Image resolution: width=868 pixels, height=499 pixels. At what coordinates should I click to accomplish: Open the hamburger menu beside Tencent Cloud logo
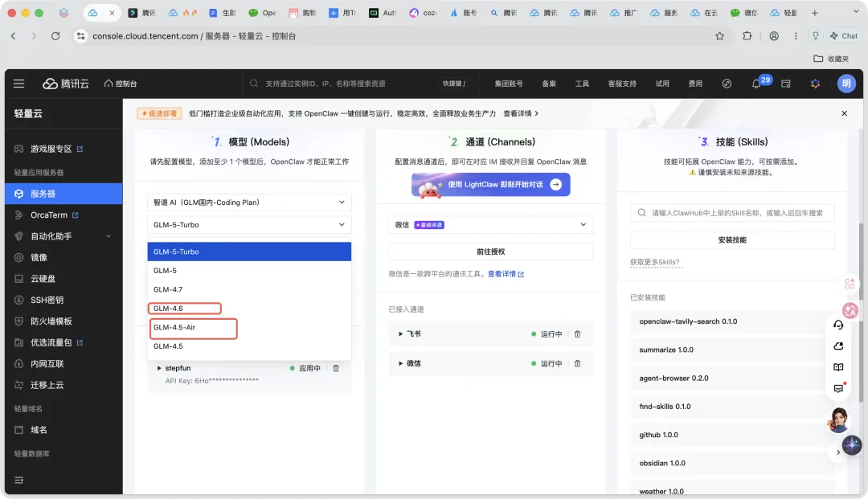click(x=18, y=84)
